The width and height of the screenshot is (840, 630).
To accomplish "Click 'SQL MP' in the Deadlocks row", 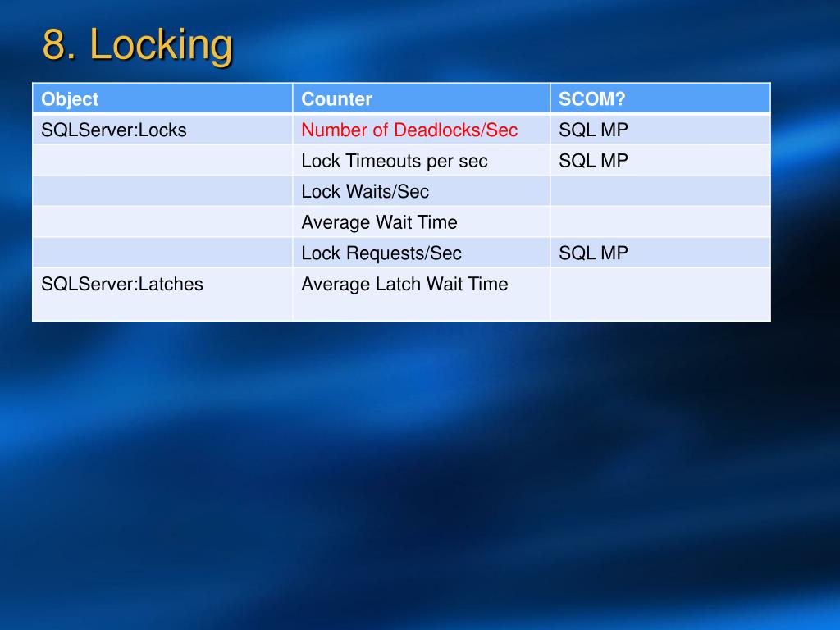I will coord(660,130).
